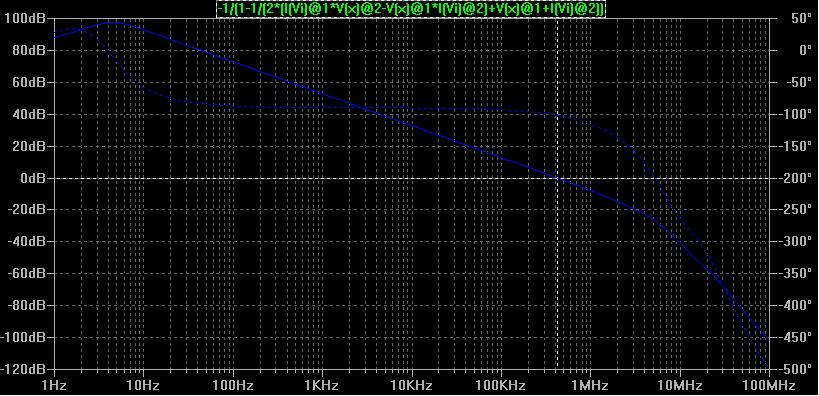Click the 1KHz frequency axis label

click(322, 386)
